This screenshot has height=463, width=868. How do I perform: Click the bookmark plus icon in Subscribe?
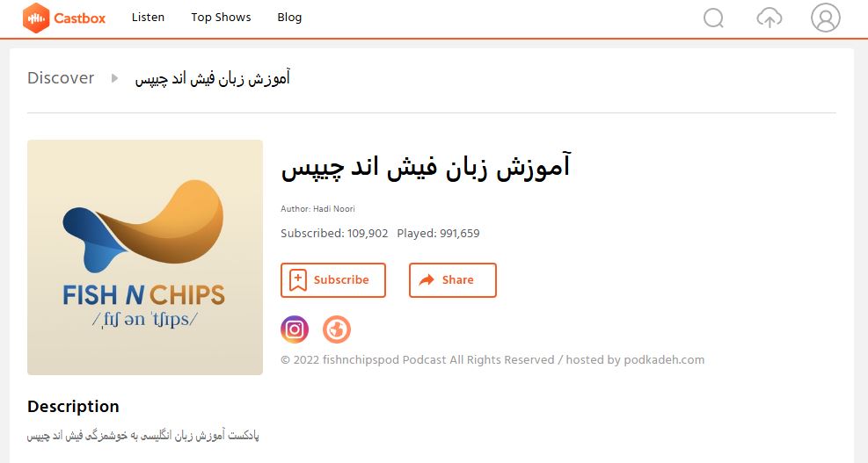298,280
